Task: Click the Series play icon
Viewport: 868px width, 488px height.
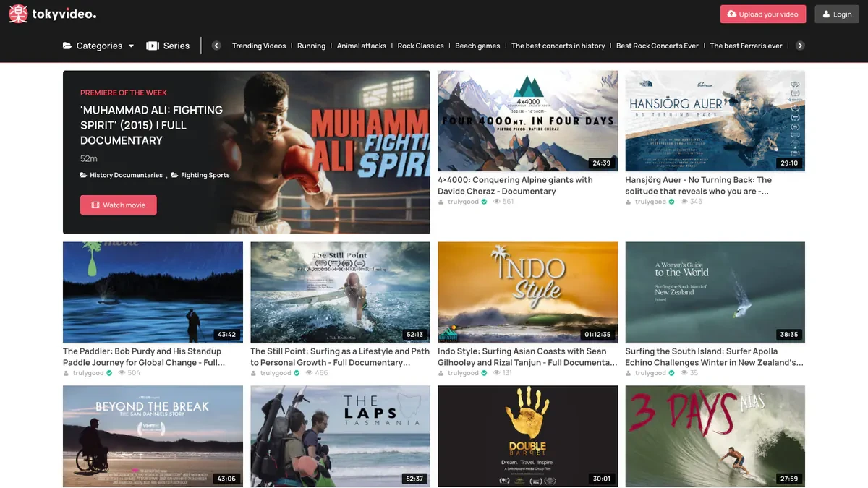Action: 153,46
